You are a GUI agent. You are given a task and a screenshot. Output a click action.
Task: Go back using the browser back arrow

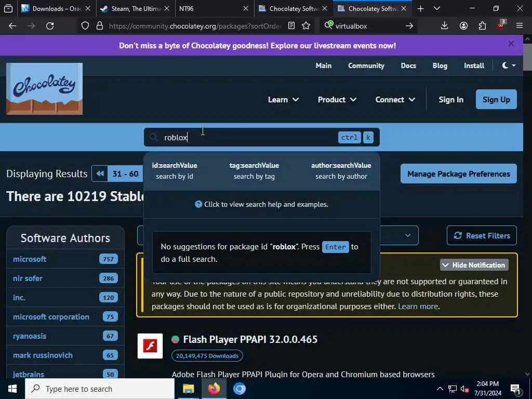12,26
